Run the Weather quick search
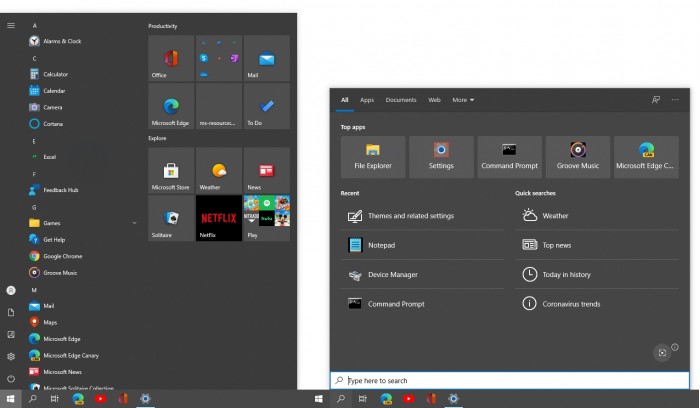 click(x=597, y=216)
